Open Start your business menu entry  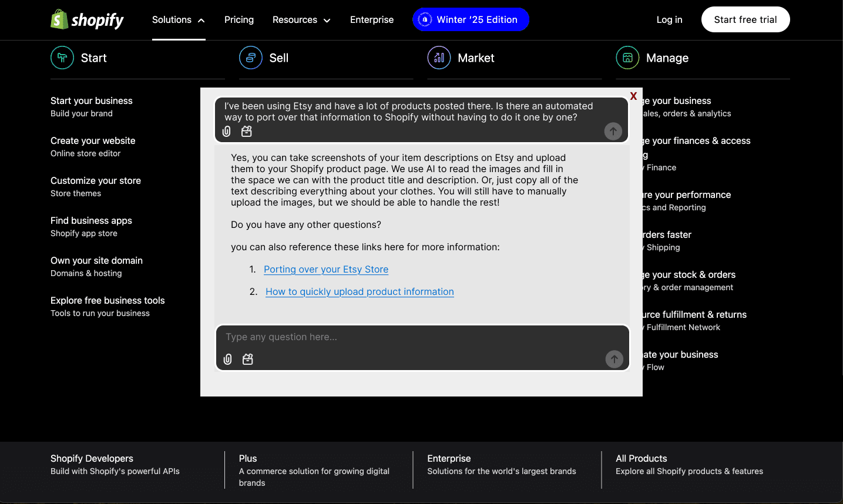92,106
